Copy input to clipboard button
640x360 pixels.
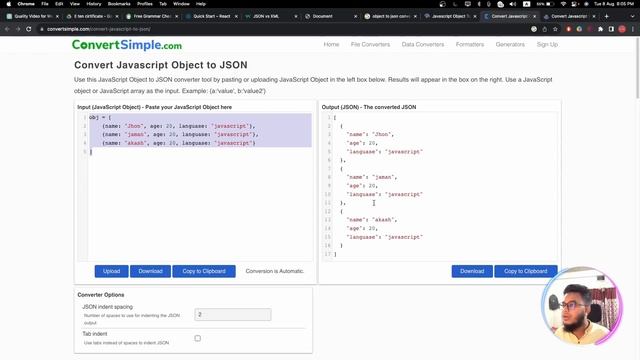click(x=204, y=271)
